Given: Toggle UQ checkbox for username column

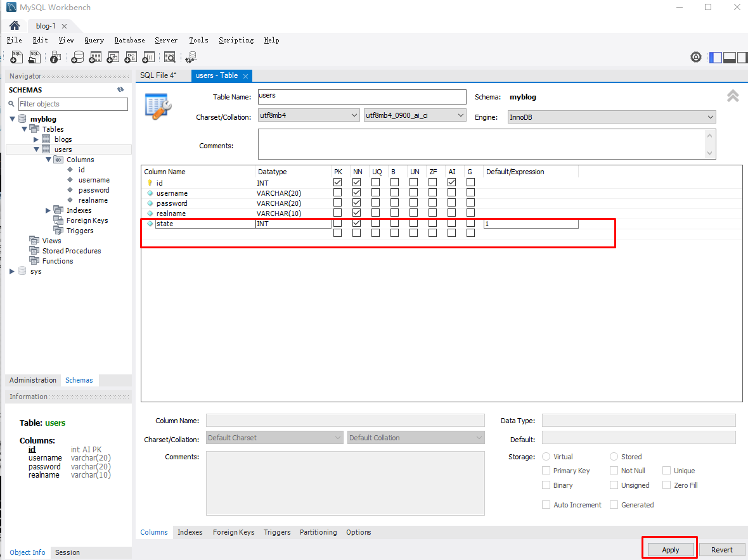Looking at the screenshot, I should click(x=375, y=193).
